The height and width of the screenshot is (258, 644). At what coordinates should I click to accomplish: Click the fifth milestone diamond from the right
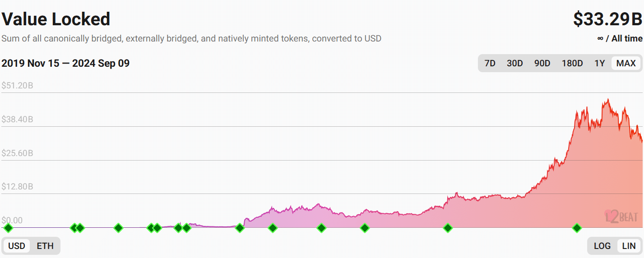273,228
